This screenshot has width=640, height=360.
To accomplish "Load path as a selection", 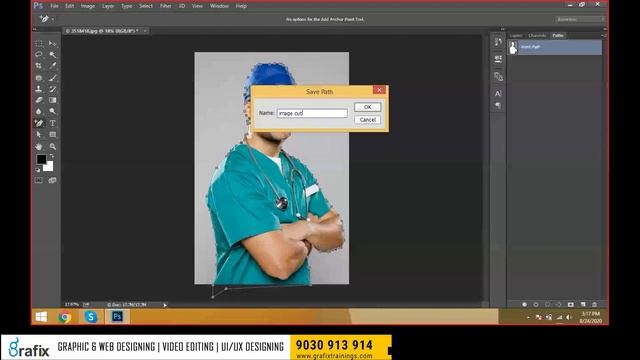I will [547, 304].
